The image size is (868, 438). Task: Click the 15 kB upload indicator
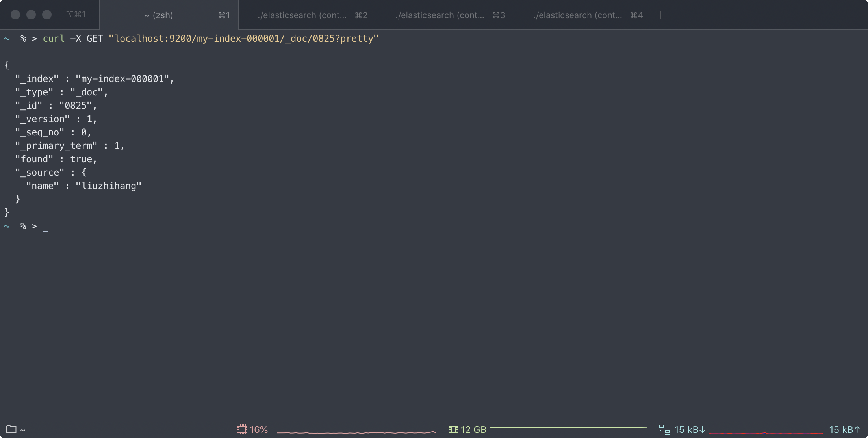[x=844, y=429]
